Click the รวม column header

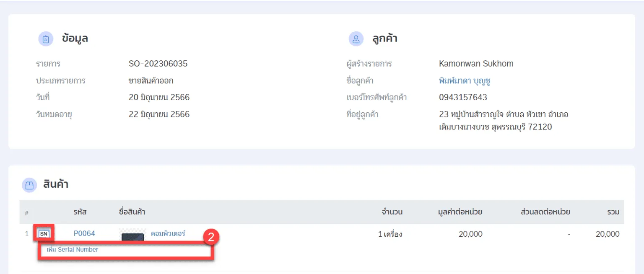(613, 212)
